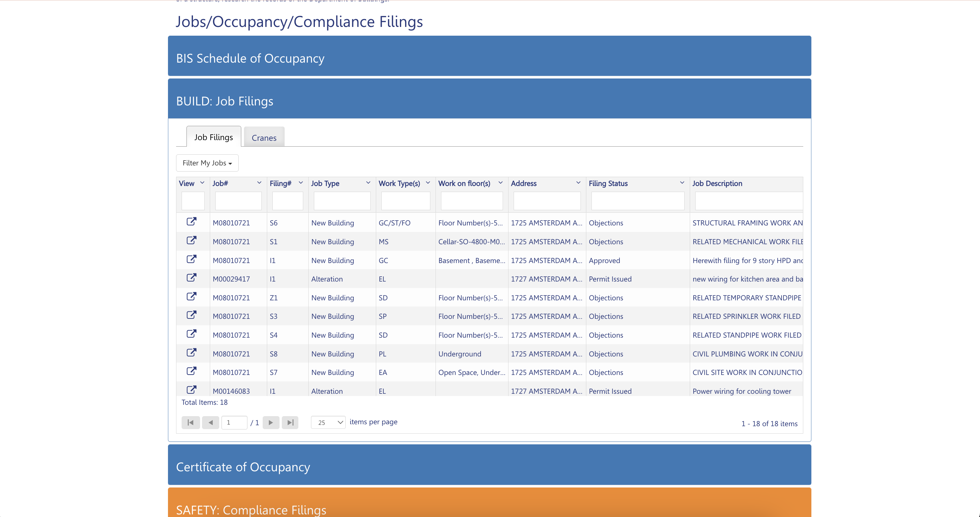Click the Work Type(s) filter input

406,201
